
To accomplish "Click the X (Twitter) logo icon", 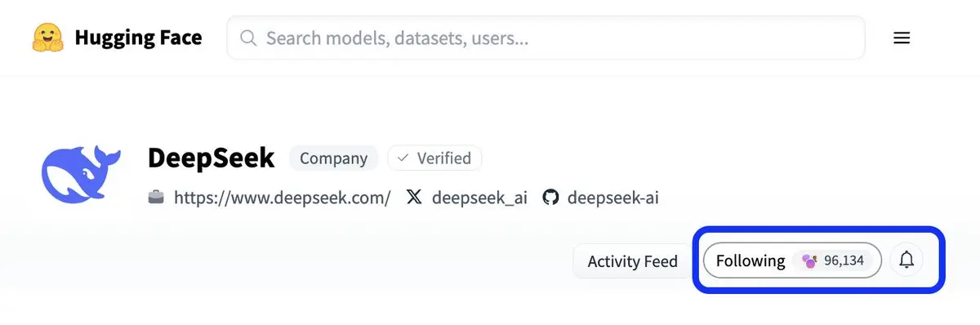I will click(x=414, y=197).
